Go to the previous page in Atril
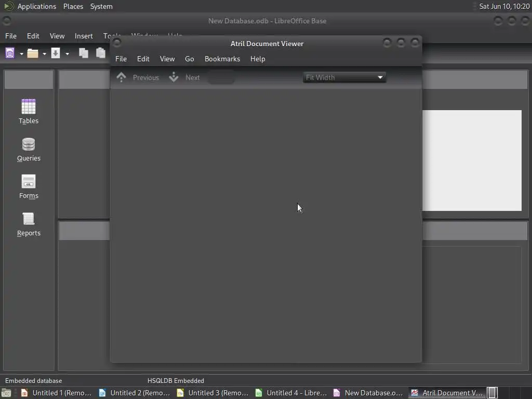Screen dimensions: 532x399 (x=138, y=77)
